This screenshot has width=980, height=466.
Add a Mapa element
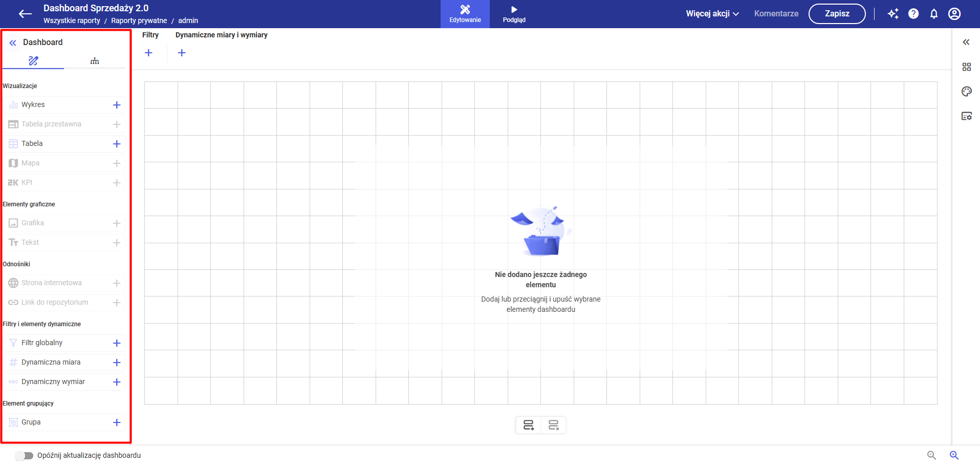coord(117,163)
